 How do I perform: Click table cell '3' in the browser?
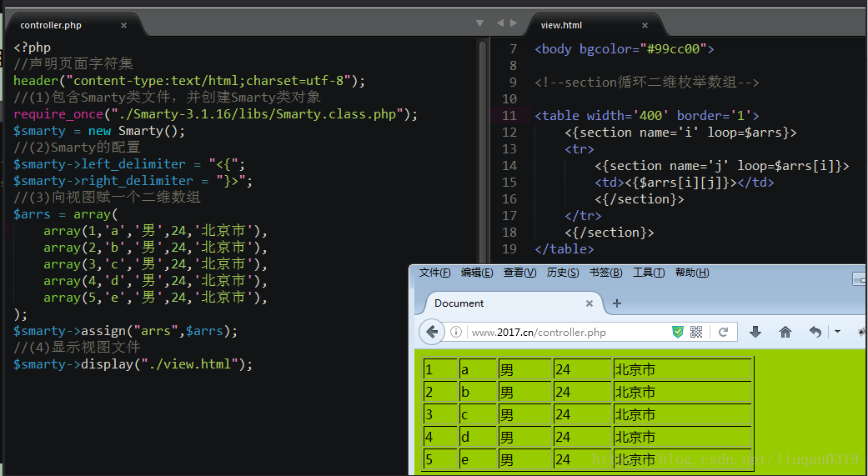tap(440, 414)
